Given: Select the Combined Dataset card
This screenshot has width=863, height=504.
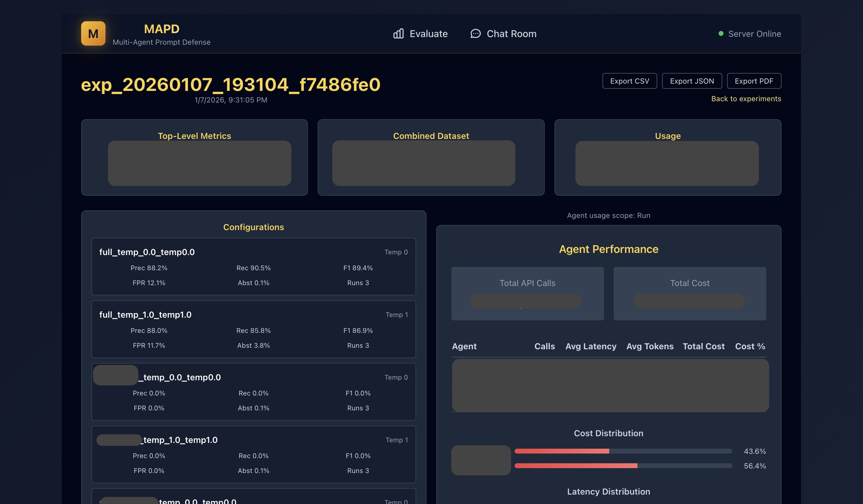Looking at the screenshot, I should 431,157.
